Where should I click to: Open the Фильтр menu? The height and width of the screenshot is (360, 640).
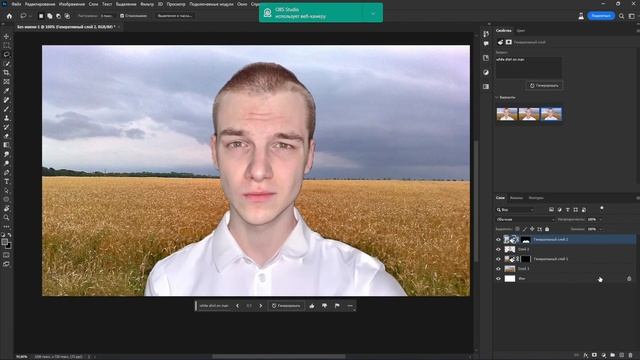click(x=147, y=4)
